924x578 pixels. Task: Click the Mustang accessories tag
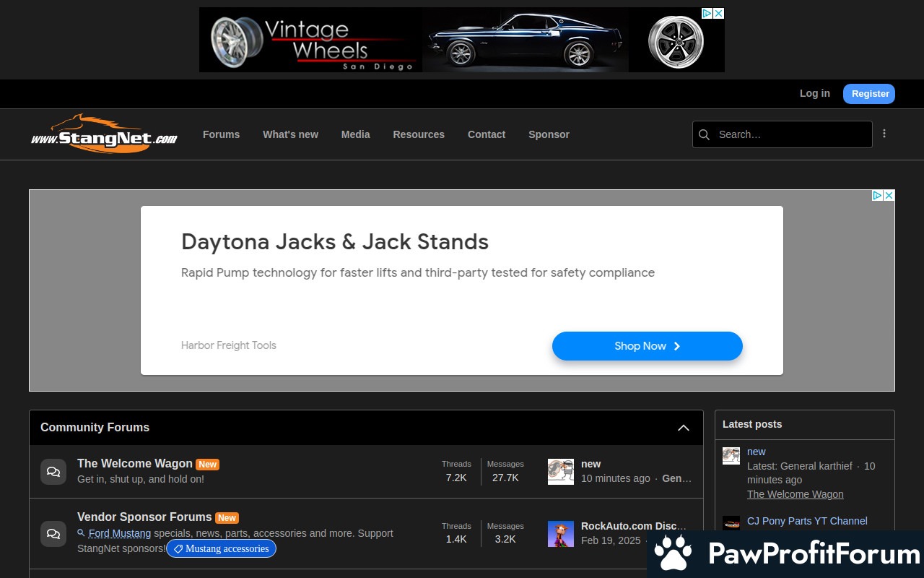221,549
